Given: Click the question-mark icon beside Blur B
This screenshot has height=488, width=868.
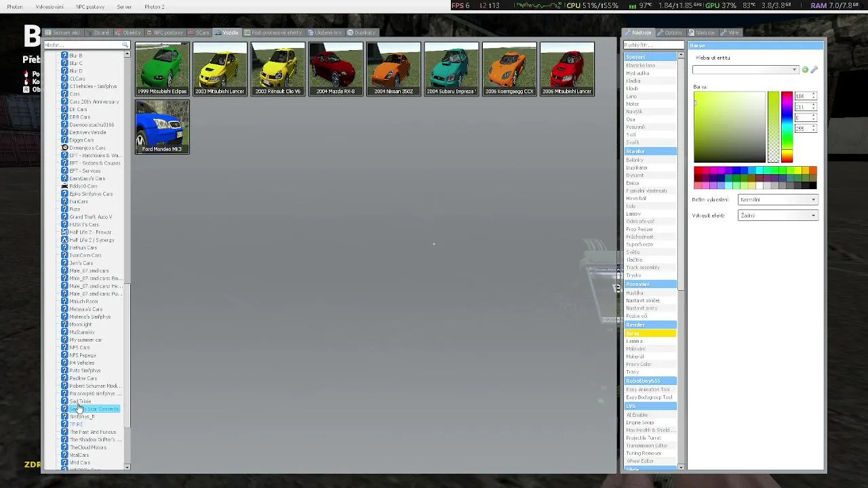Looking at the screenshot, I should coord(64,56).
